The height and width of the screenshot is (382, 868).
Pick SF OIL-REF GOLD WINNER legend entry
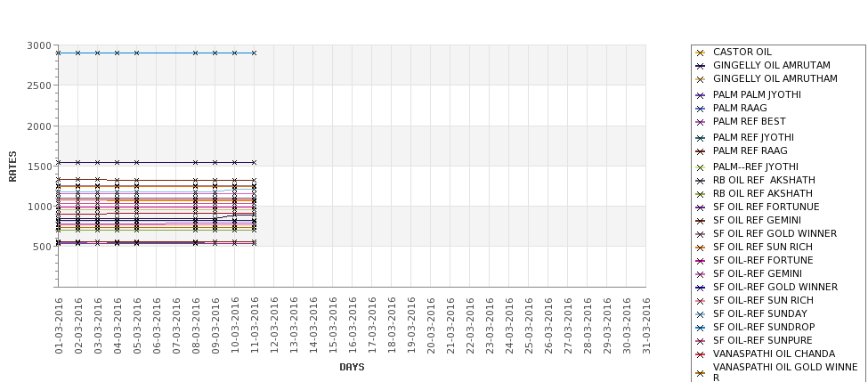[x=775, y=287]
